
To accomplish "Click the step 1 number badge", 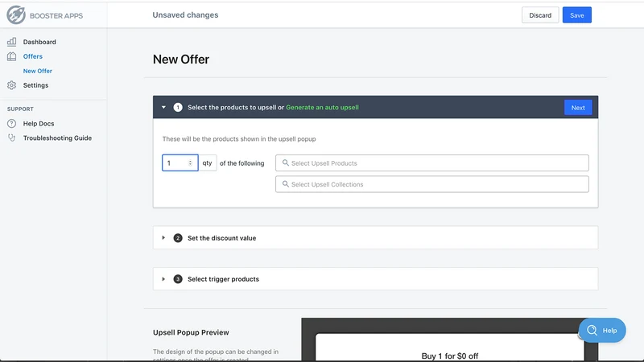I will pyautogui.click(x=178, y=108).
